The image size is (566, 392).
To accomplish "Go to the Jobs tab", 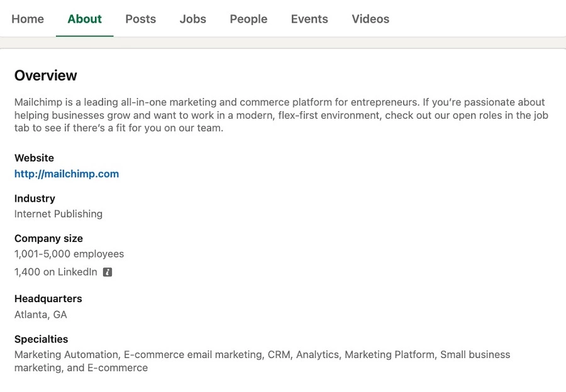I will (x=192, y=19).
